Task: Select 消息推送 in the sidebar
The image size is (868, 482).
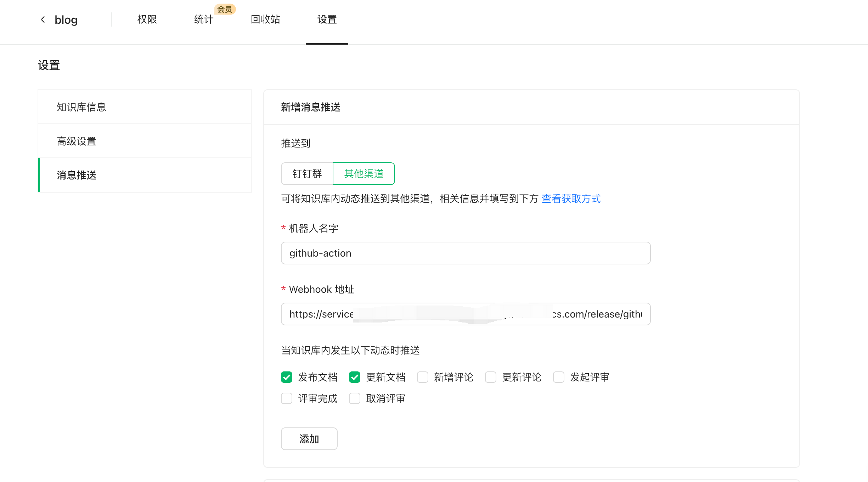Action: [x=77, y=175]
